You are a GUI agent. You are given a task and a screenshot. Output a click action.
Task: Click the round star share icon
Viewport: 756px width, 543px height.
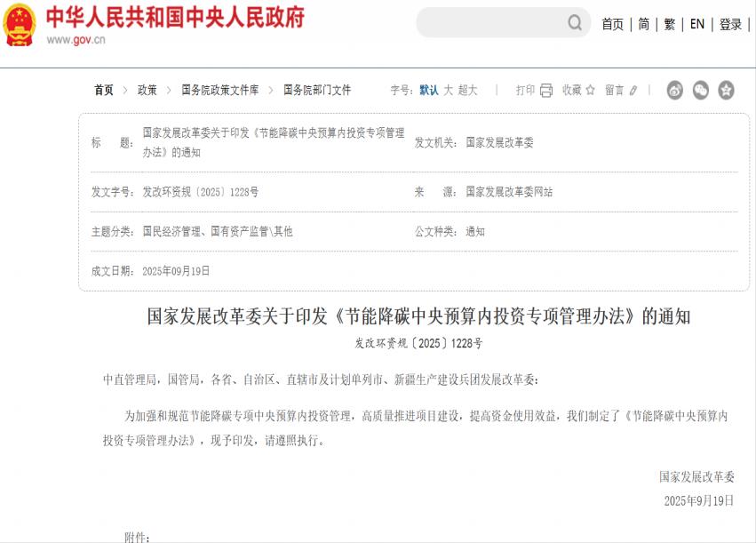pos(727,90)
